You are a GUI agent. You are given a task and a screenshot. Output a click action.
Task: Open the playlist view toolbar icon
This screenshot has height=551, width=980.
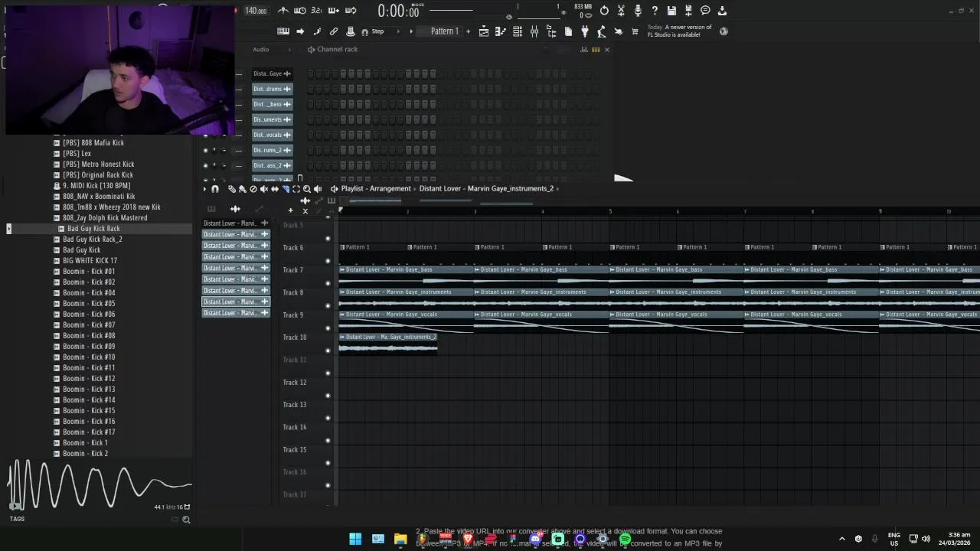click(x=484, y=31)
